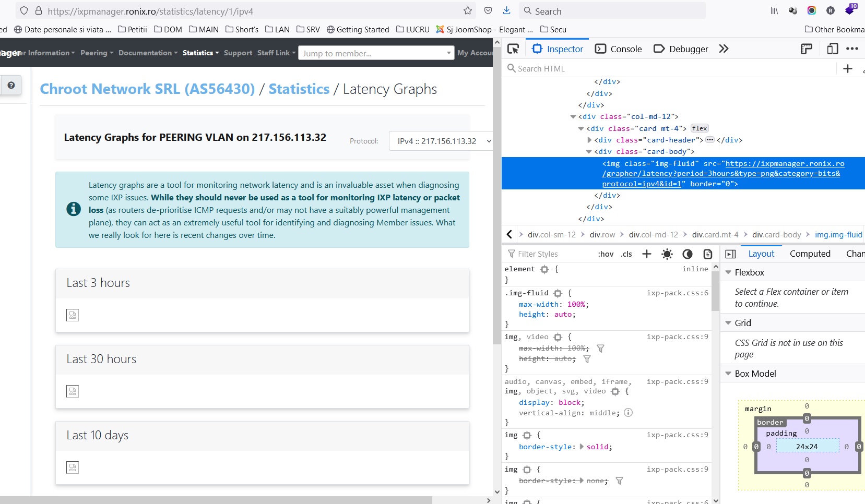Click the shield tracking protection icon
Screen dimensions: 865x504
coord(24,11)
